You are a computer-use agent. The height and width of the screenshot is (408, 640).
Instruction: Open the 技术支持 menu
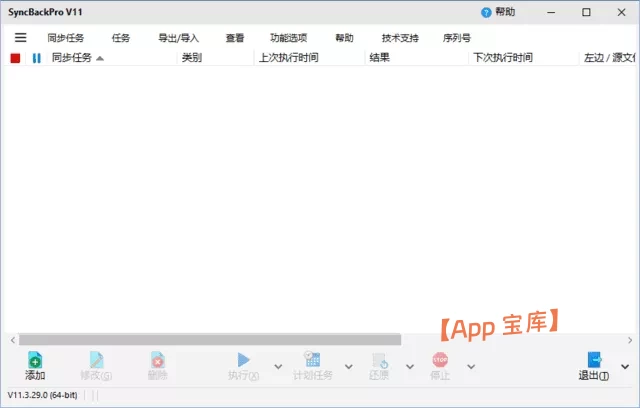pyautogui.click(x=400, y=38)
